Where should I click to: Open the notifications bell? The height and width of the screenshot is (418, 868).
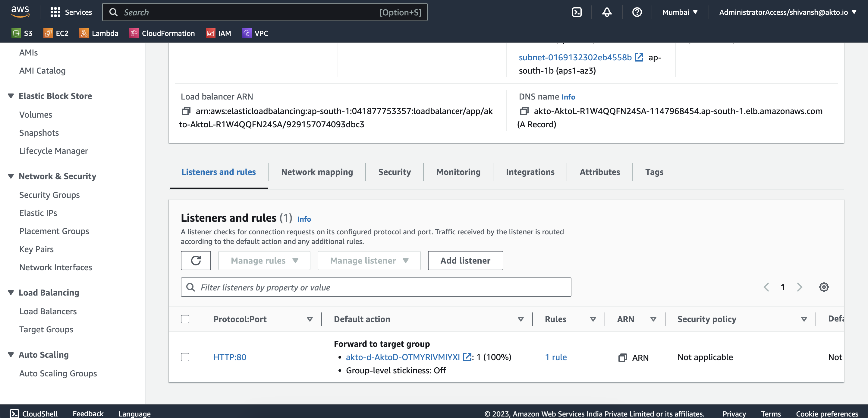point(606,12)
